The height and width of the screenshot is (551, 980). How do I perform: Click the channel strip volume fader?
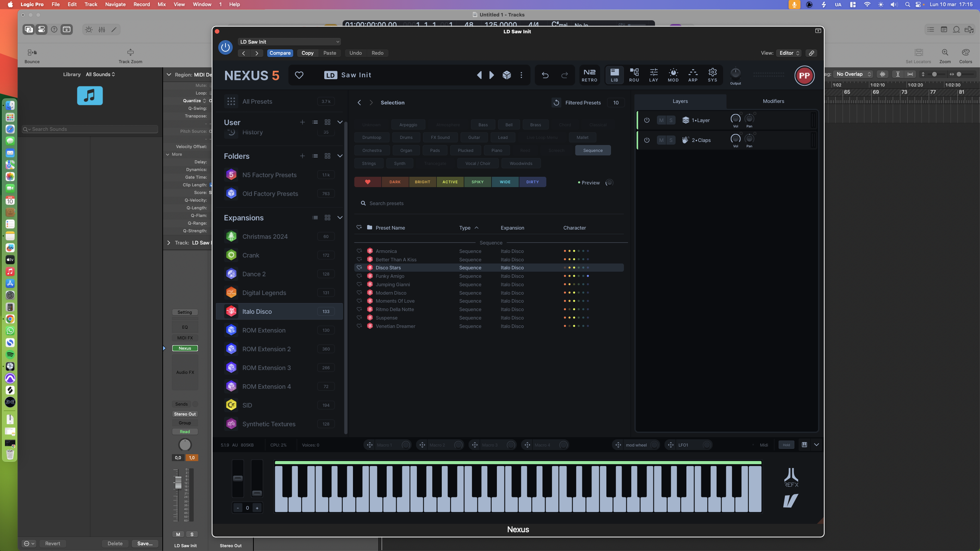click(178, 483)
